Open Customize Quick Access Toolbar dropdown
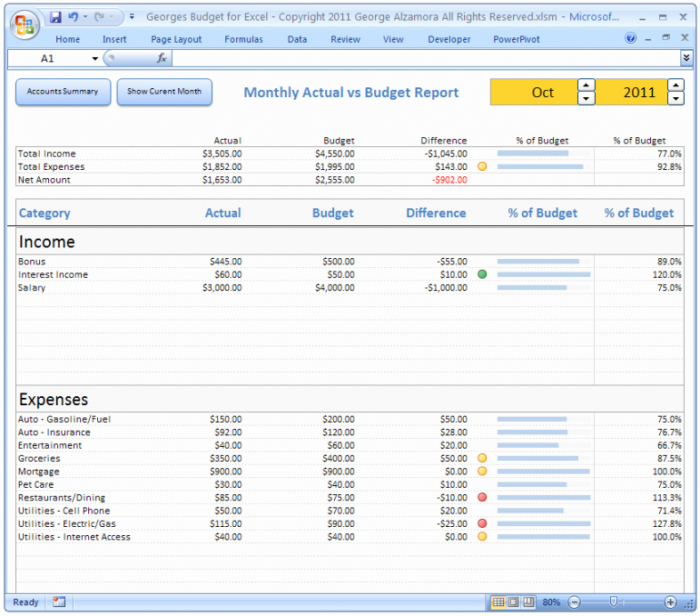The height and width of the screenshot is (616, 700). pos(132,17)
